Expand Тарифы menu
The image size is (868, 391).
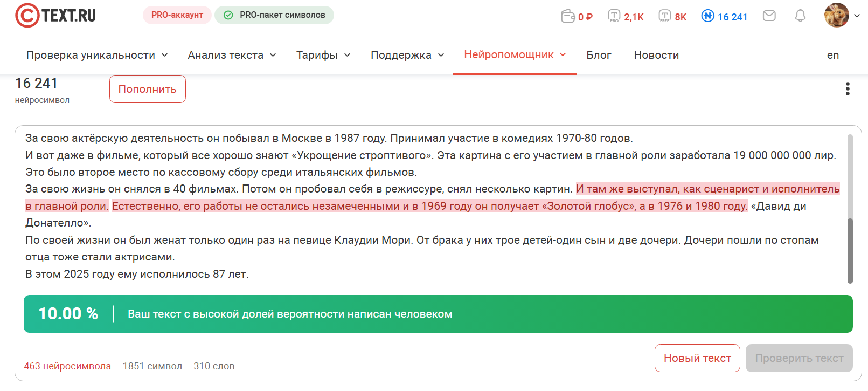pyautogui.click(x=323, y=55)
